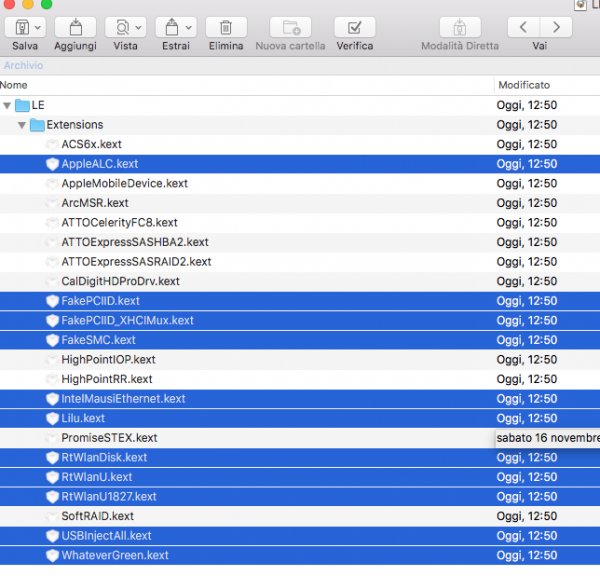Click the back arrow above Vai
This screenshot has height=576, width=600.
click(x=523, y=27)
